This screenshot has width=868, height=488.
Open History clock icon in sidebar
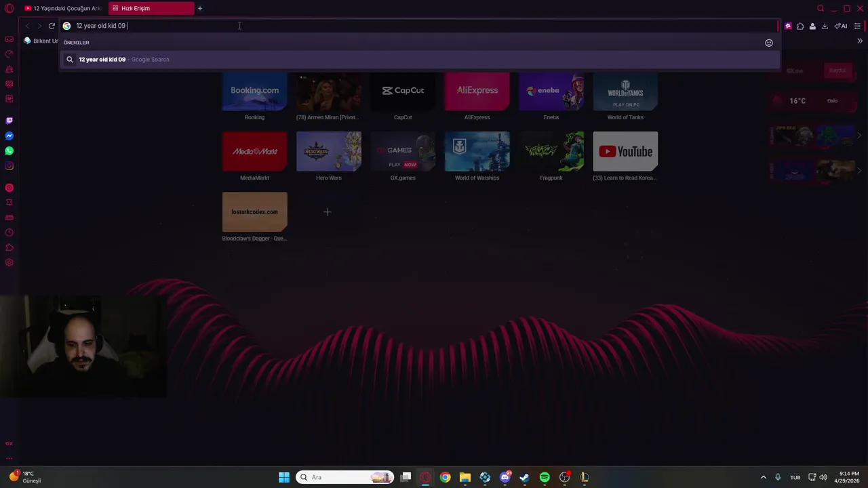coord(9,232)
